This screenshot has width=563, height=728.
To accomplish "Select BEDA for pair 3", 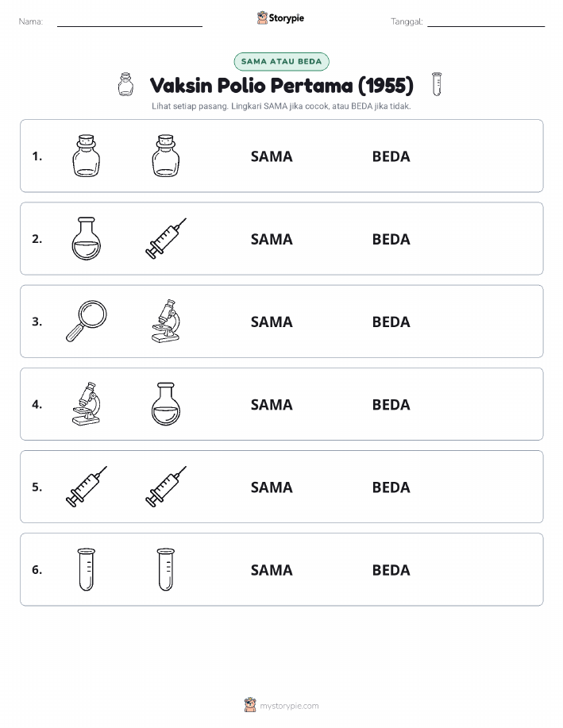I will point(391,322).
